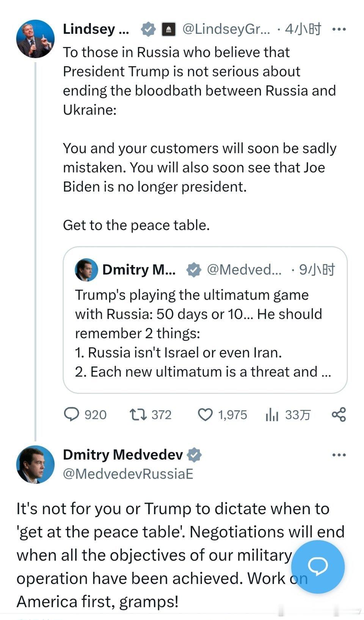
Task: Open the reply icon showing 920 comments
Action: click(71, 414)
